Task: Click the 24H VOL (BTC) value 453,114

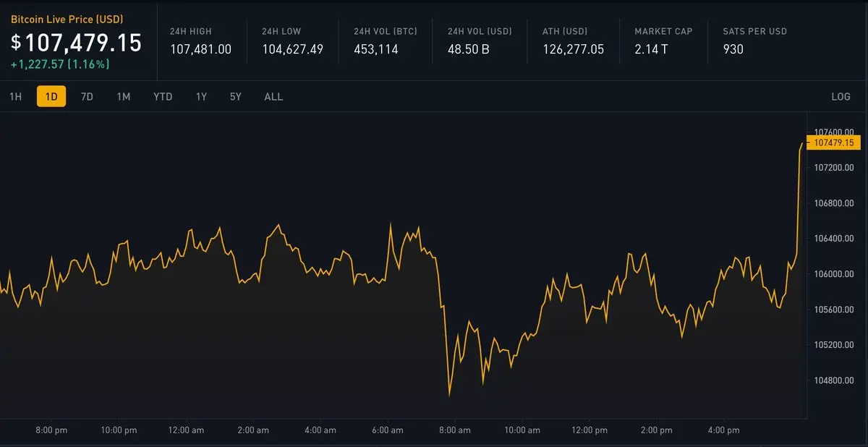Action: pyautogui.click(x=375, y=49)
